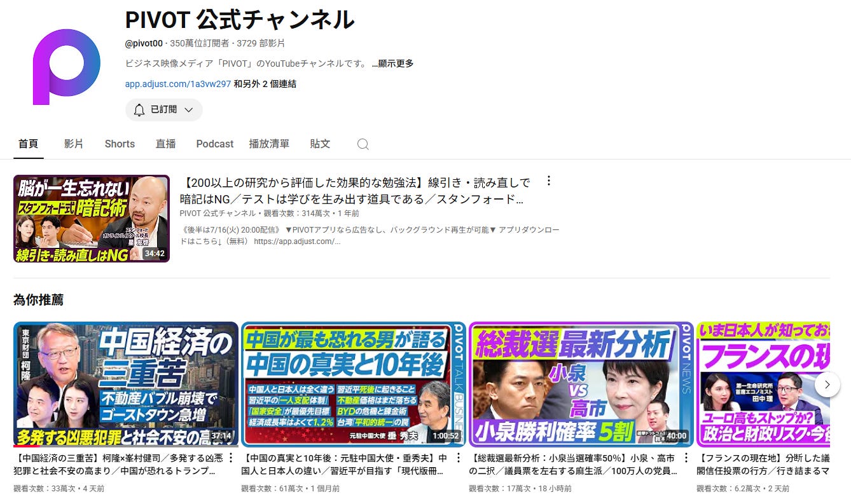The image size is (851, 504).
Task: Open the Podcast tab
Action: (215, 144)
